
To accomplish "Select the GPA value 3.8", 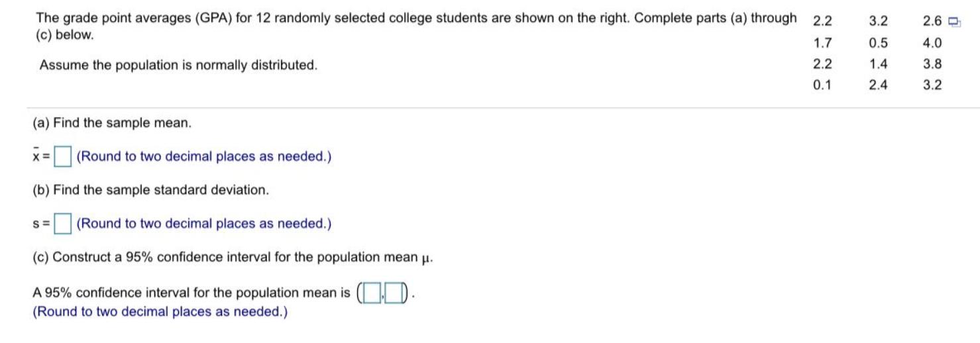I will click(932, 64).
